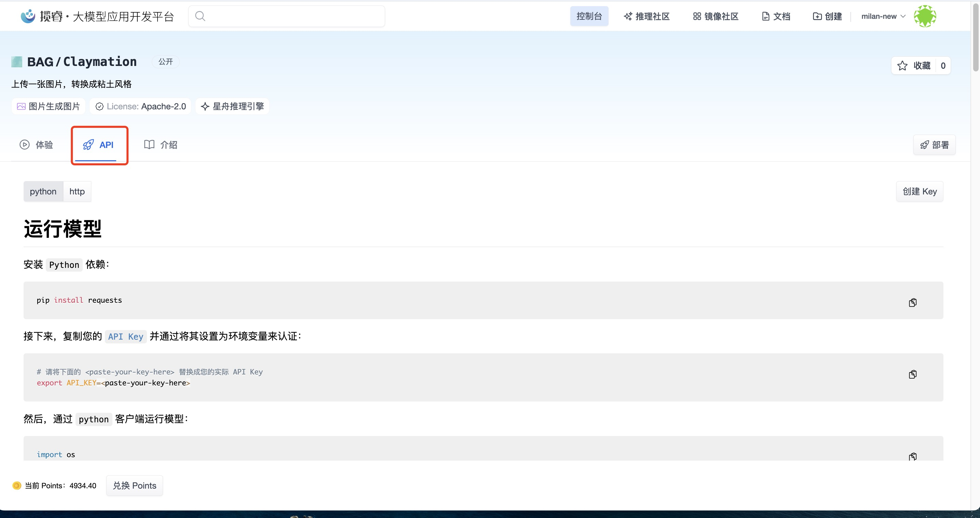This screenshot has height=518, width=980.
Task: Go to 镜像社区 in the top navigation
Action: pos(716,16)
